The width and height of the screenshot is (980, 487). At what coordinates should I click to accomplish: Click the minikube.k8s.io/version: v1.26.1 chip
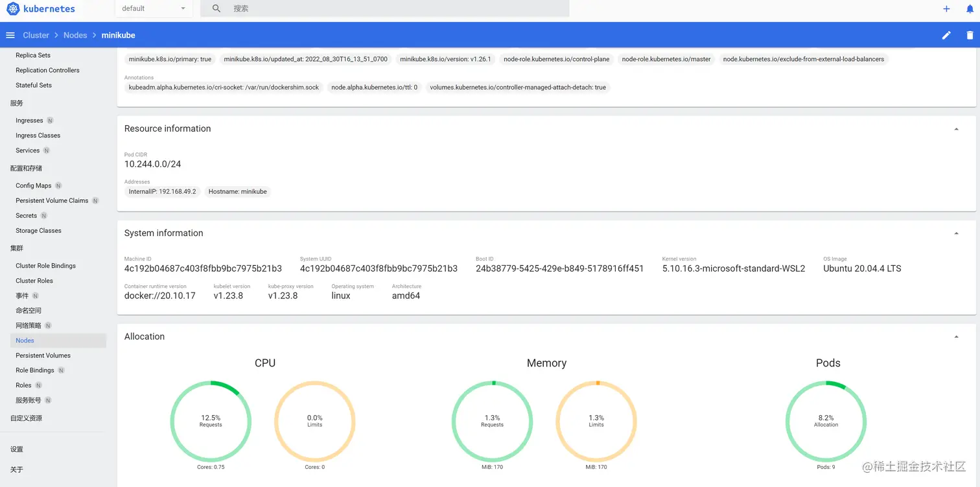coord(446,59)
